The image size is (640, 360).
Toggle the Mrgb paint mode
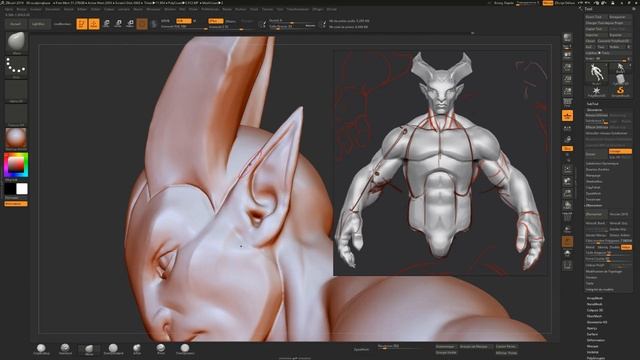[x=165, y=21]
